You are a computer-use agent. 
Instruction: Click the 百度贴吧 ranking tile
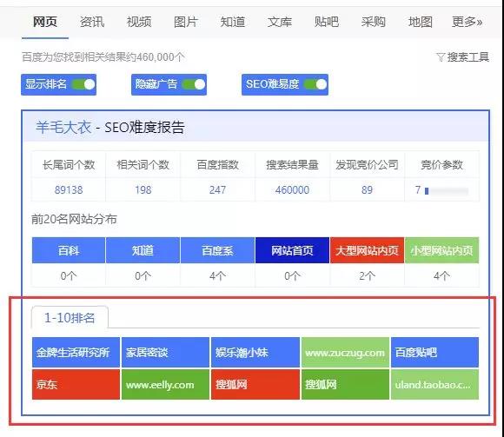point(434,353)
